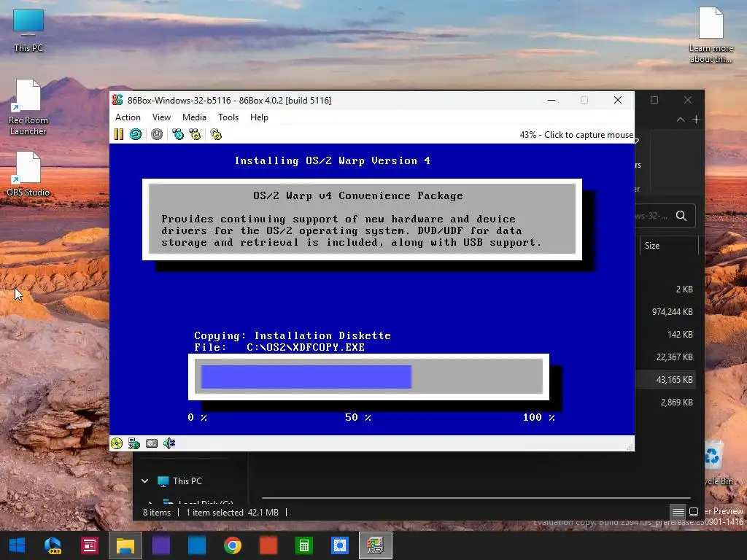
Task: Click the 86Box title bar icon
Action: [x=117, y=100]
